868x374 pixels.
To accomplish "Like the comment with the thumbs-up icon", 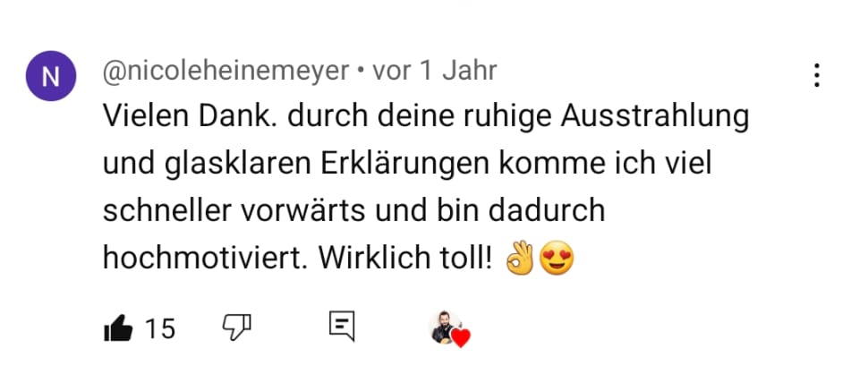I will coord(118,328).
